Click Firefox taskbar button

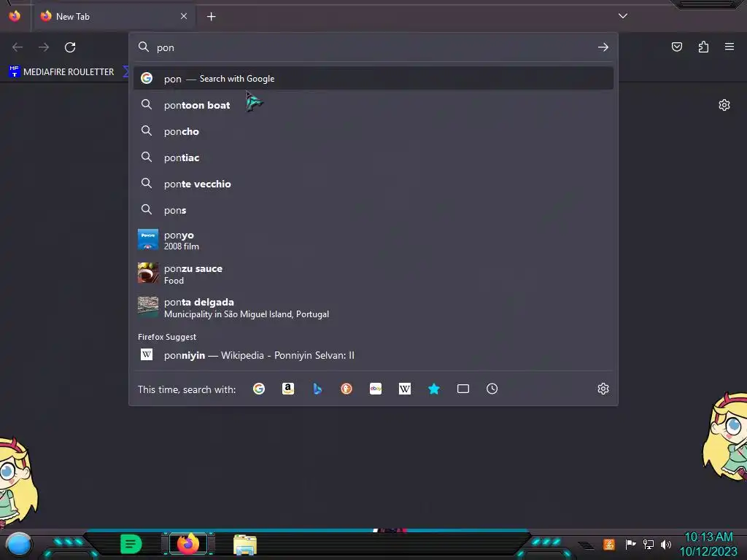click(188, 544)
